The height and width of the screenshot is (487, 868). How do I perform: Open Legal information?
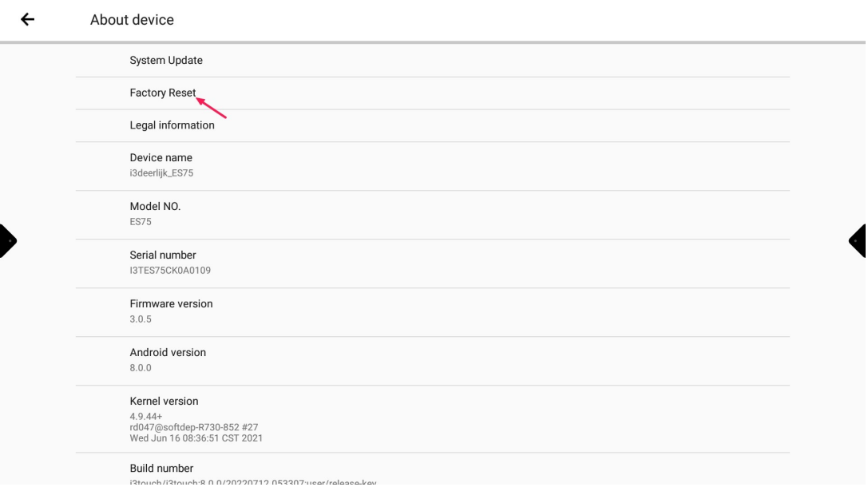tap(172, 125)
